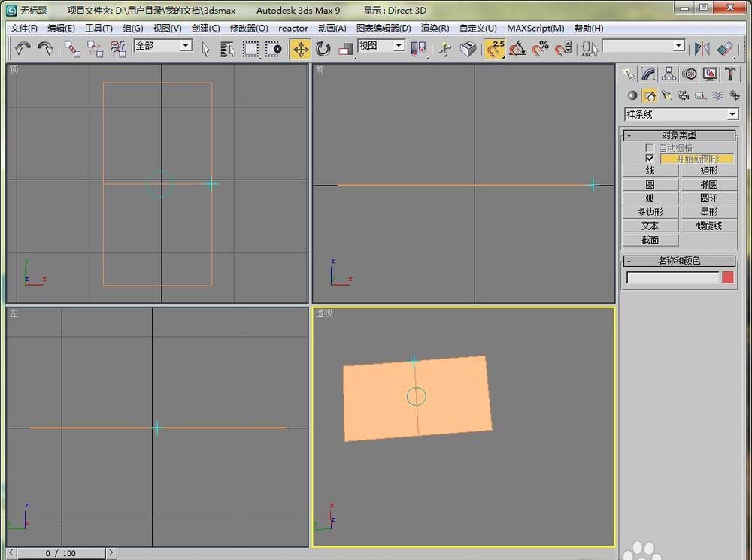Toggle the Angle Snap button
The width and height of the screenshot is (752, 560).
[x=517, y=49]
